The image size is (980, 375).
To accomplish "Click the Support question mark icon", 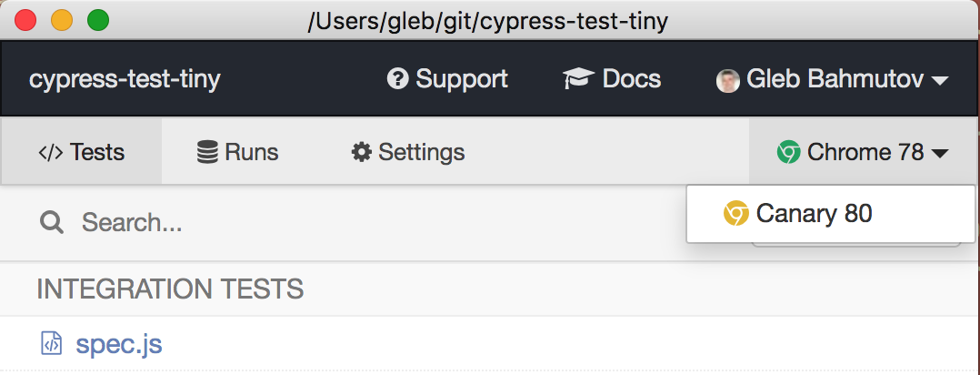I will (397, 80).
